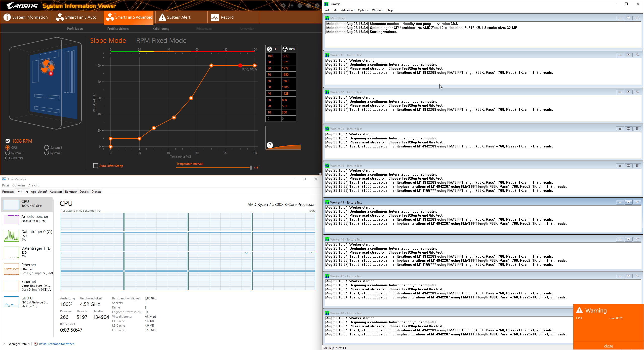Click the fan icon in the case diagram
Screen dimensions: 644x350
(x=47, y=67)
